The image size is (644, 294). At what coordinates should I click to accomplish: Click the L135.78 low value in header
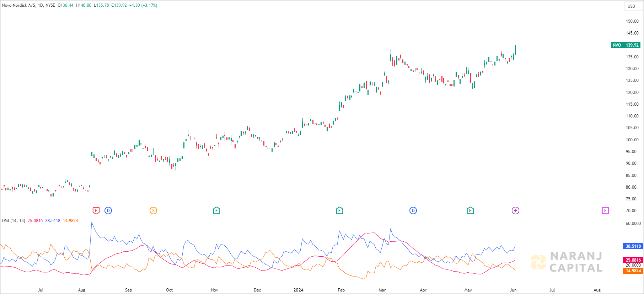tap(101, 5)
